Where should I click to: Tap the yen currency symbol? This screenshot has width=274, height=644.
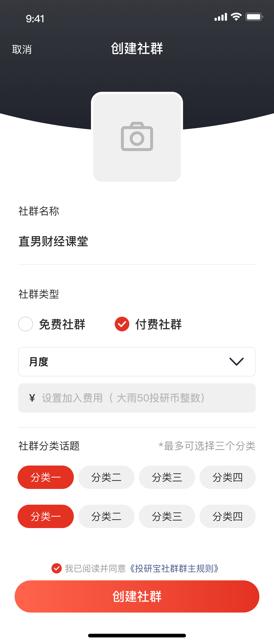[x=32, y=398]
